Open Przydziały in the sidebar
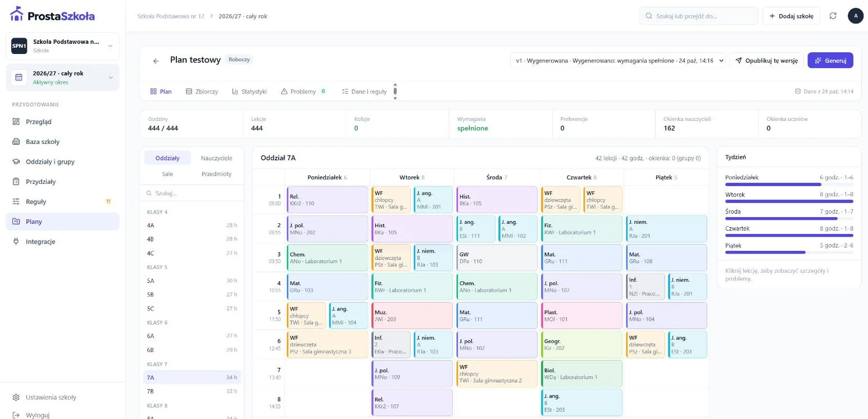 (62, 182)
